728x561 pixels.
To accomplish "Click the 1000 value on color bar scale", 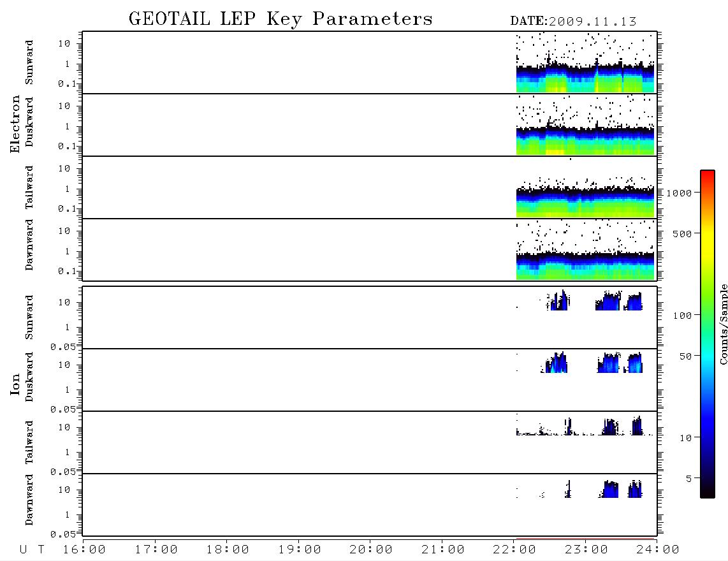I will tap(679, 193).
